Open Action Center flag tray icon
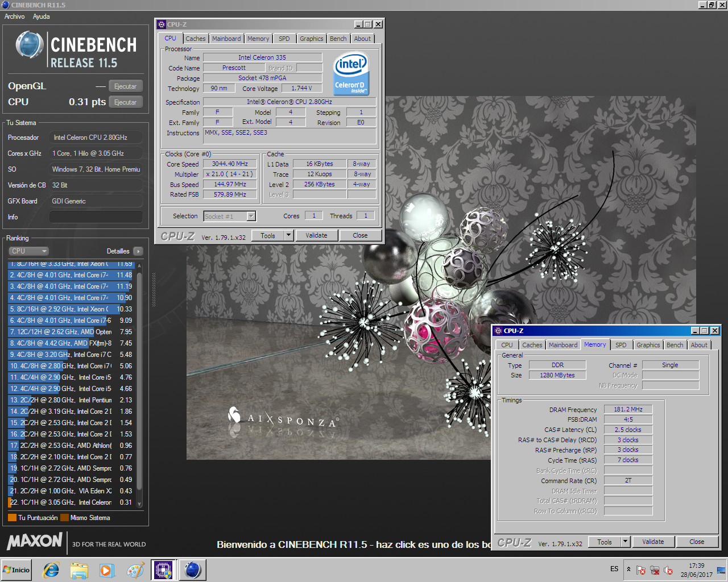Viewport: 728px width, 582px height. click(641, 570)
